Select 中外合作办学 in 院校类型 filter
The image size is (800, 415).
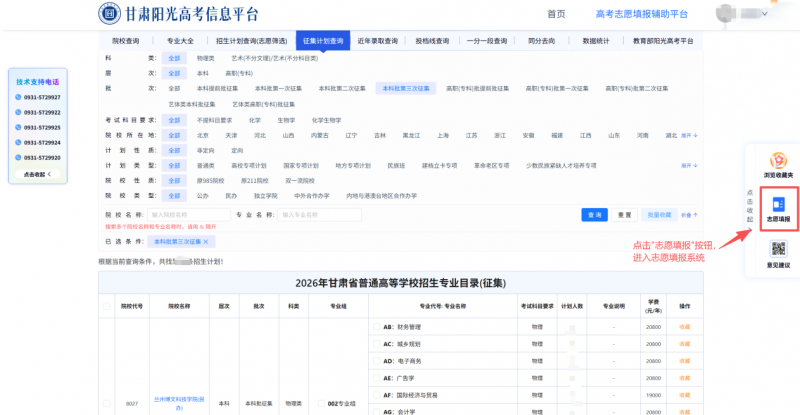(312, 196)
